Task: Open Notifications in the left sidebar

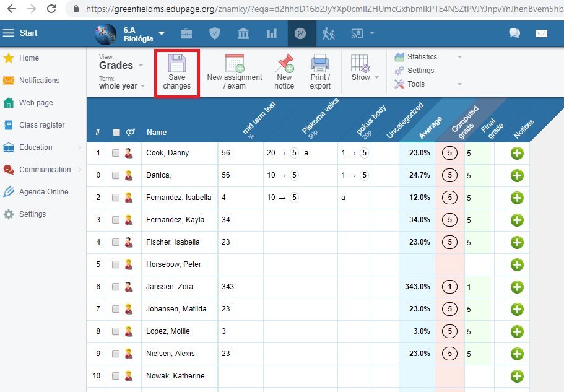Action: 39,81
